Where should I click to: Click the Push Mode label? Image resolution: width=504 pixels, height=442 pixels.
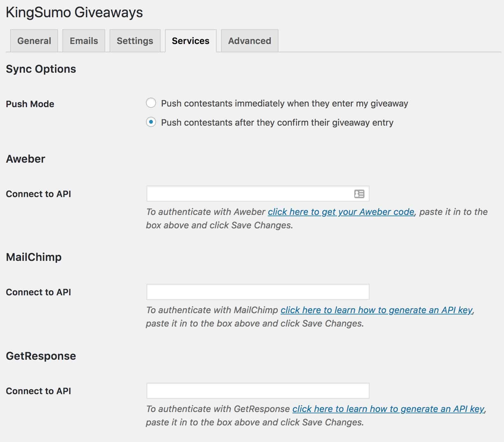[x=30, y=104]
